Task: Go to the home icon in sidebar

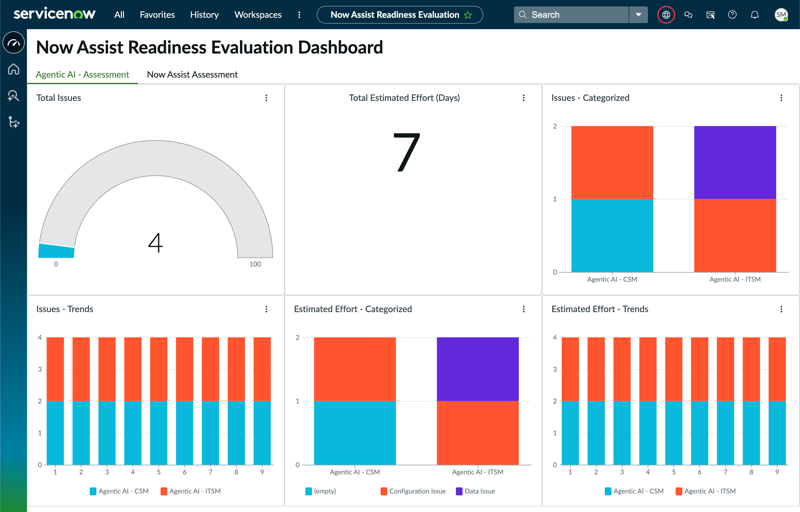Action: pos(14,69)
